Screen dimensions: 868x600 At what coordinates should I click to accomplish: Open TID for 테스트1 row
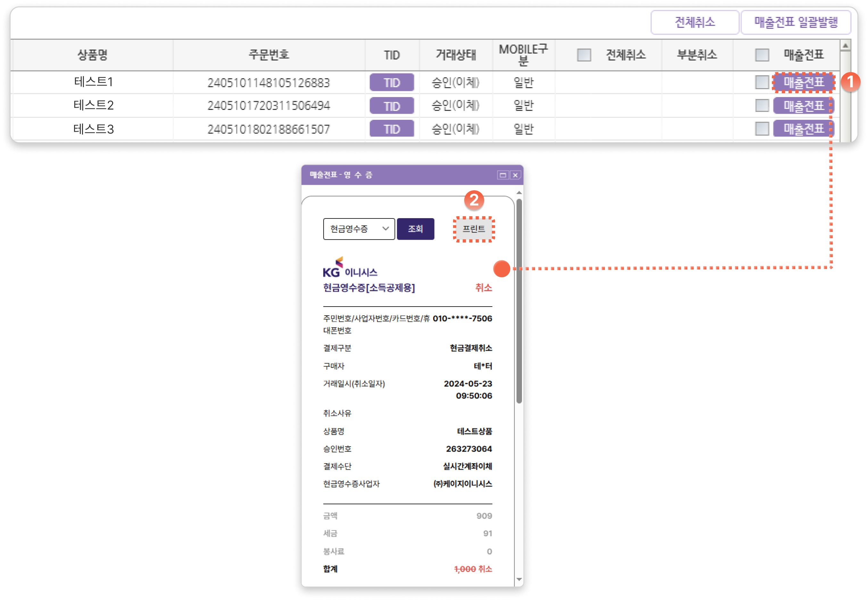[x=392, y=82]
